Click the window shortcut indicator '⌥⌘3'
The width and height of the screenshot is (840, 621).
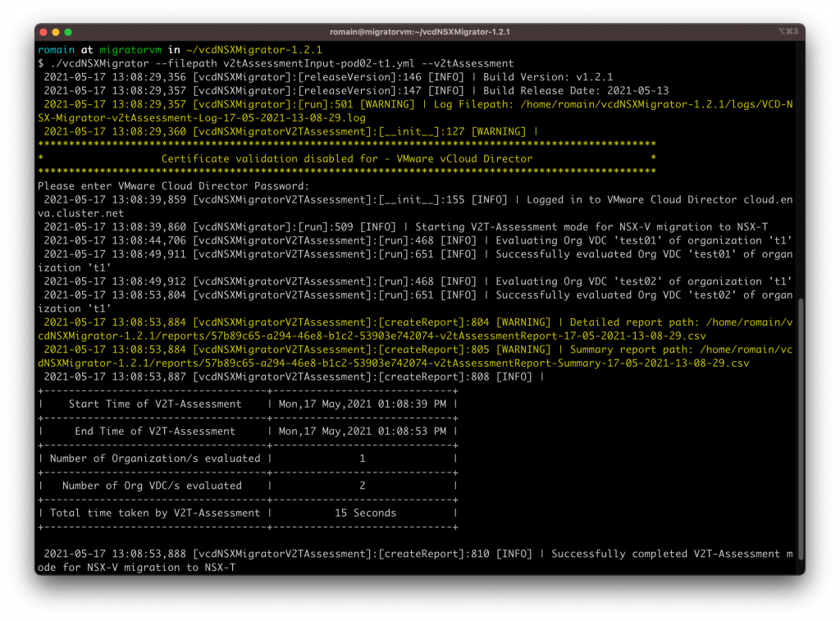788,32
